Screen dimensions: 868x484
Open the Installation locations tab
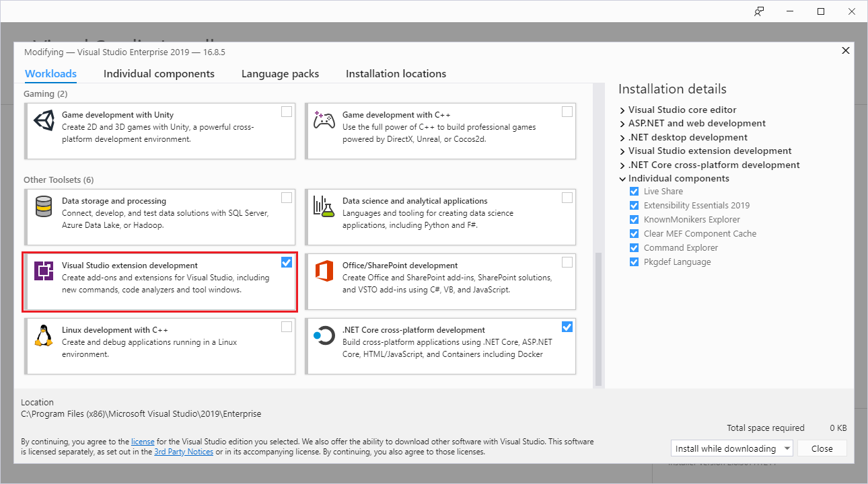[396, 74]
